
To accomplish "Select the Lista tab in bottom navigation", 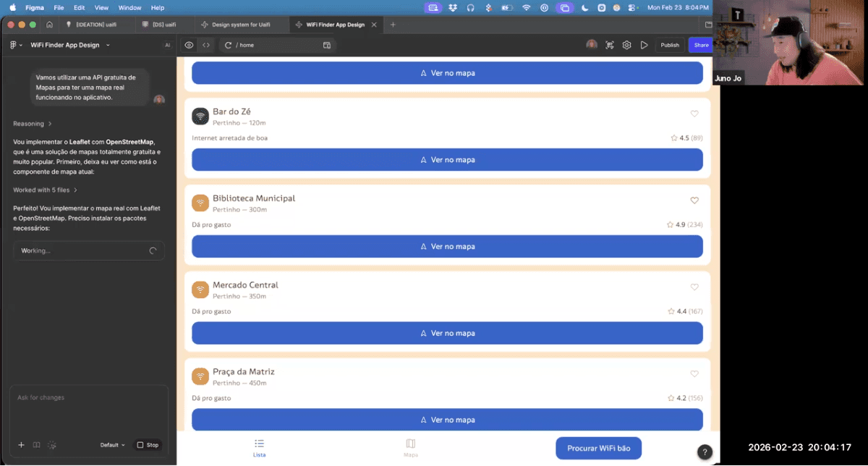I will 259,448.
